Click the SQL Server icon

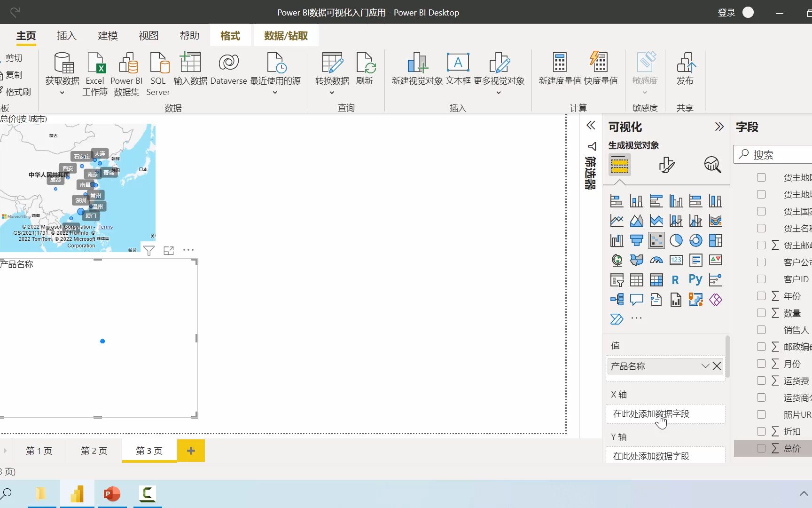(158, 74)
